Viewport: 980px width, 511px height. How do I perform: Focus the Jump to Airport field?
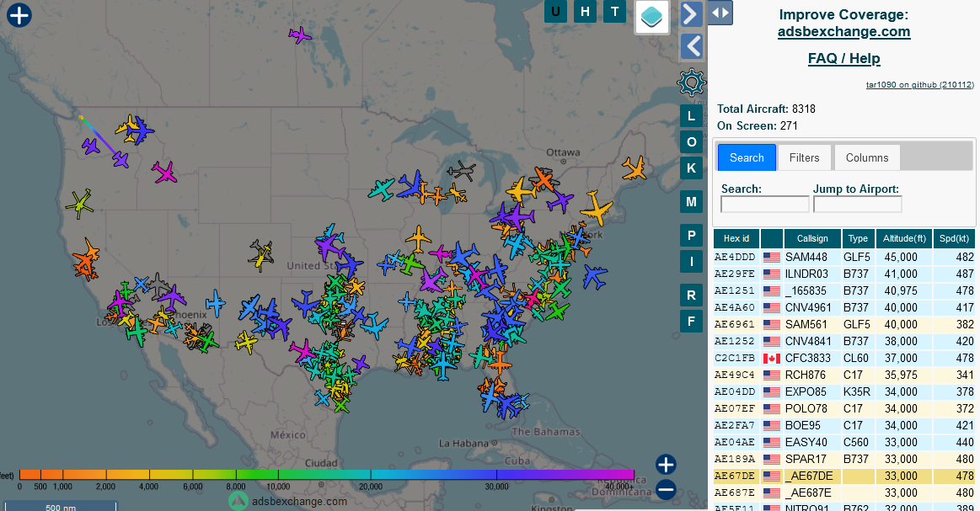tap(858, 205)
